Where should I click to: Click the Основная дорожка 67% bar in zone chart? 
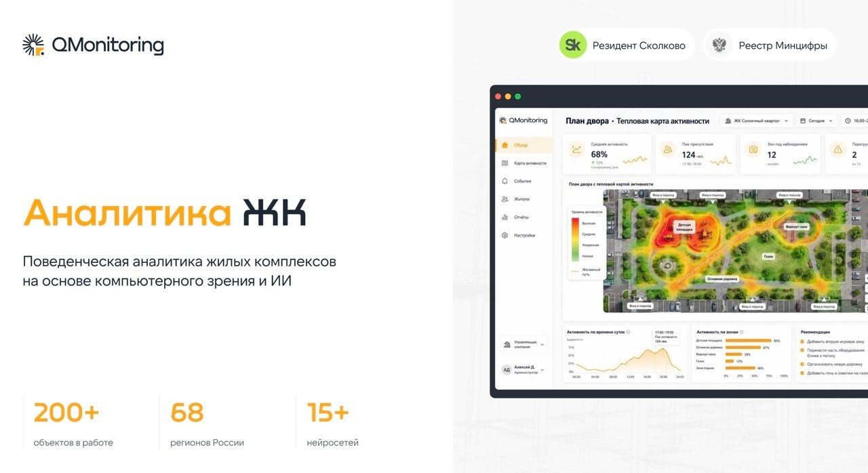tap(743, 347)
